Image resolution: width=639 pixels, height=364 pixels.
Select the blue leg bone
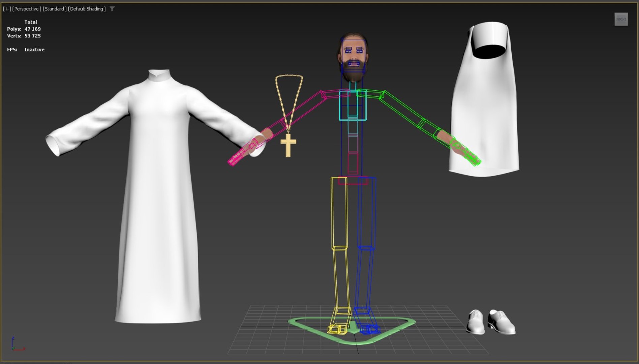pyautogui.click(x=367, y=213)
